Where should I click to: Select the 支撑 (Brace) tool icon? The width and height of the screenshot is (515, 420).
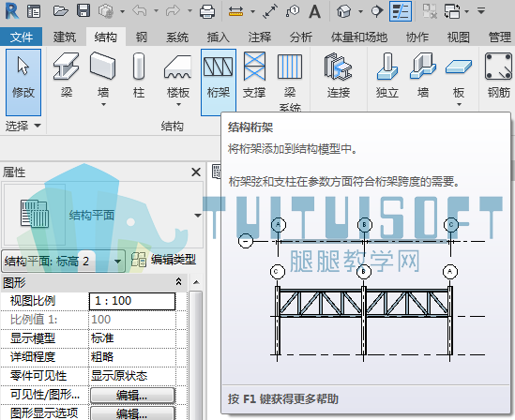(x=254, y=75)
